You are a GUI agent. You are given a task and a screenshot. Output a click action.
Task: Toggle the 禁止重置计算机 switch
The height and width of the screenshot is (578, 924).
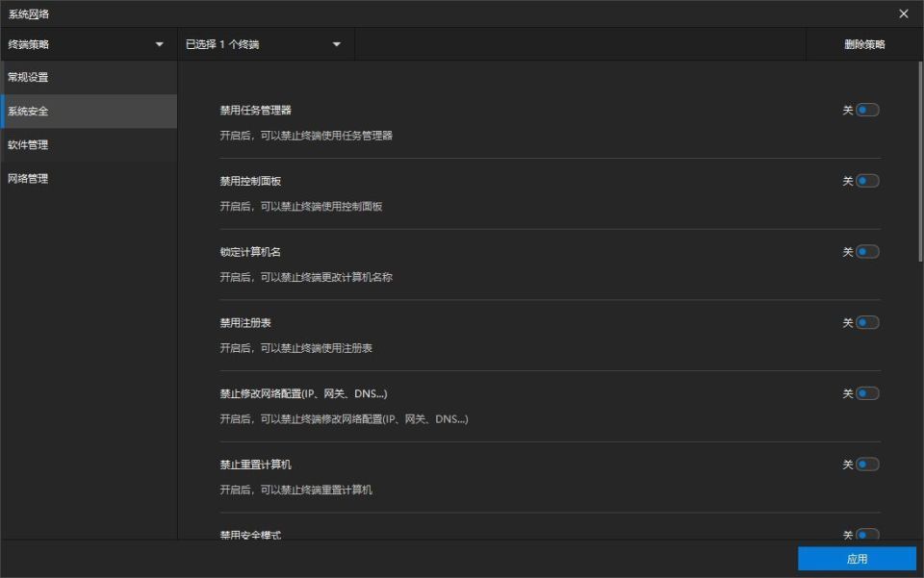coord(867,465)
